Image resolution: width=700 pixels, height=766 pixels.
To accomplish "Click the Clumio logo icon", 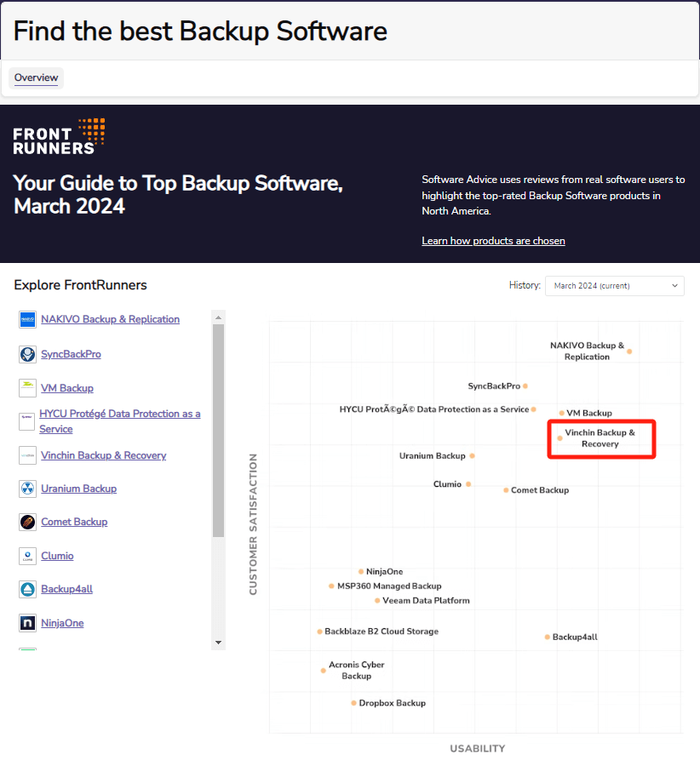I will click(27, 556).
